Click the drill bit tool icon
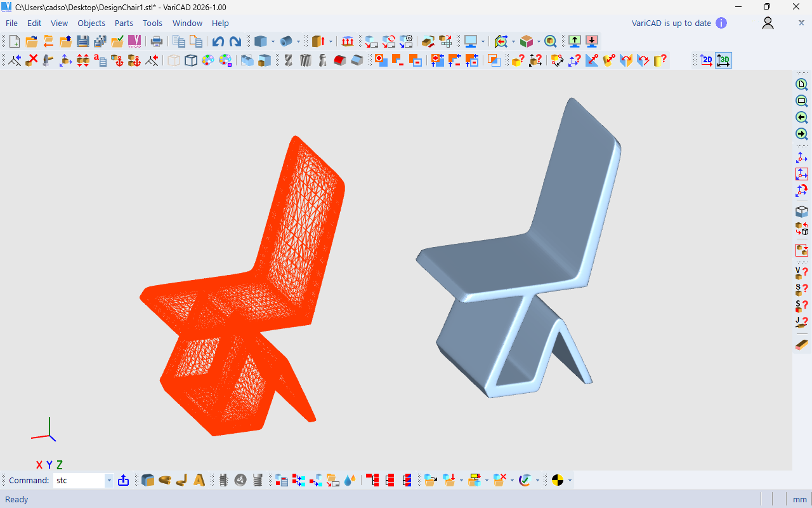812x508 pixels. click(288, 60)
